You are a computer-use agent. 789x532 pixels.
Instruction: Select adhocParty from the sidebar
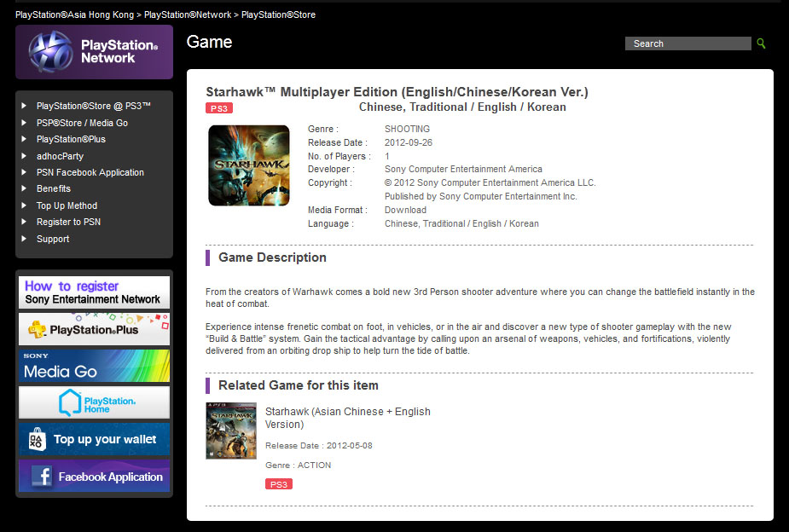[60, 156]
